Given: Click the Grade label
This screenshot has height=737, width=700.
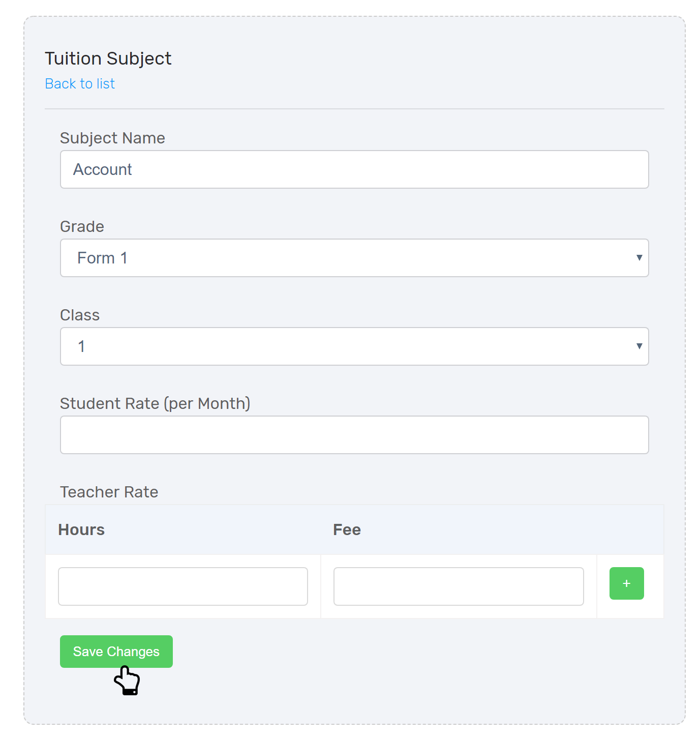Looking at the screenshot, I should click(x=82, y=226).
